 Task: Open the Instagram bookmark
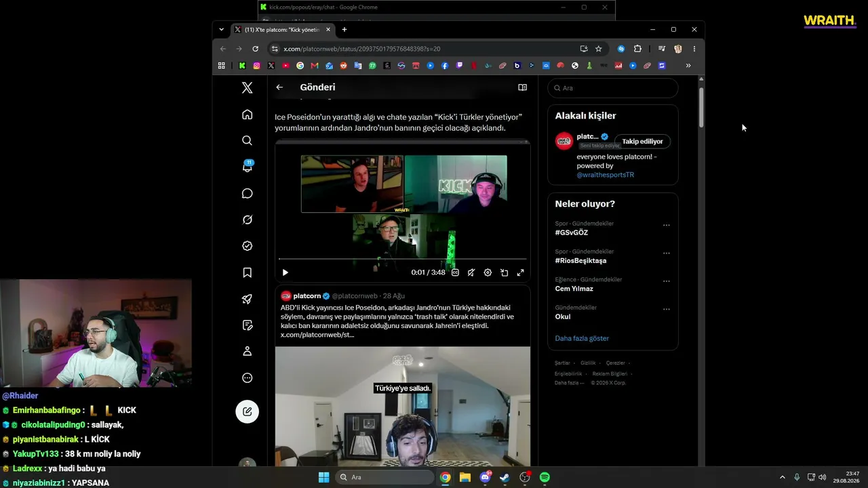(x=256, y=66)
